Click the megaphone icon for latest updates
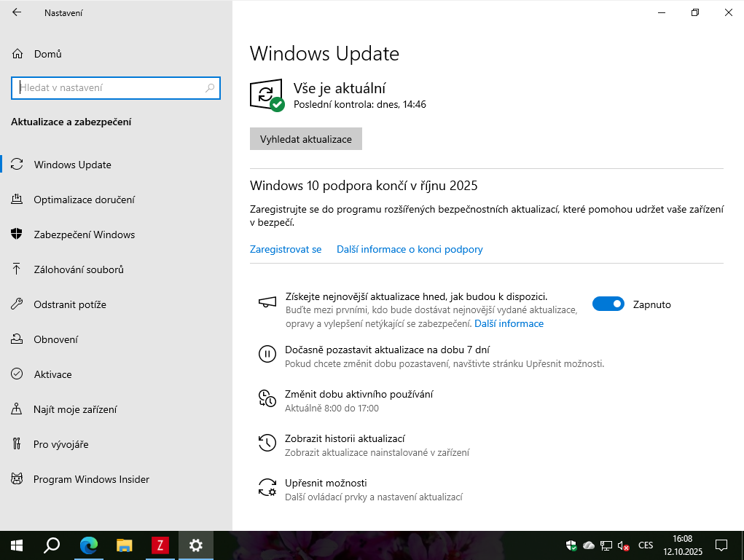The height and width of the screenshot is (560, 744). 267,302
